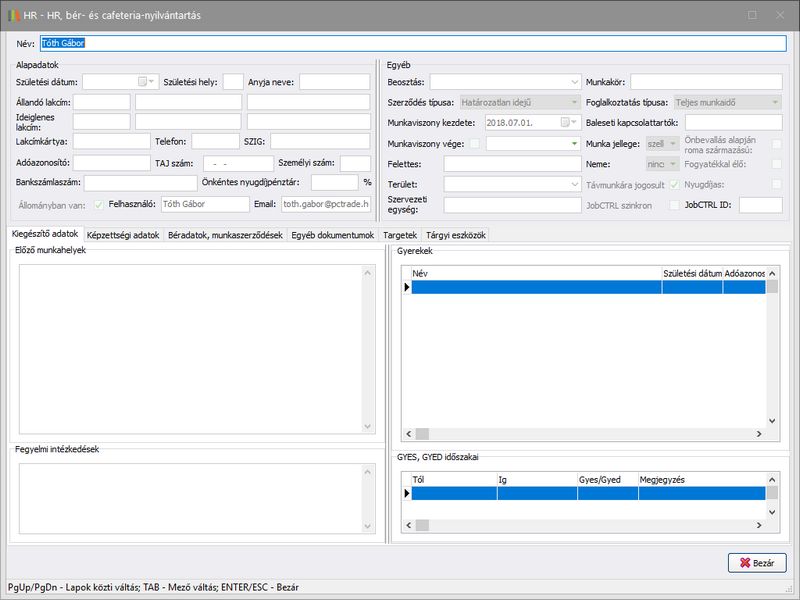Expand the Beosztás dropdown
Viewport: 800px width, 600px height.
[x=574, y=82]
